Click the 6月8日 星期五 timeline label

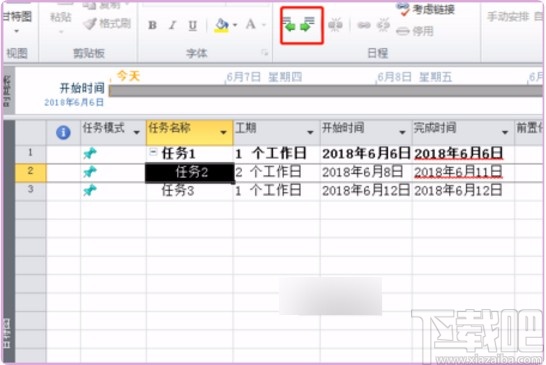414,77
